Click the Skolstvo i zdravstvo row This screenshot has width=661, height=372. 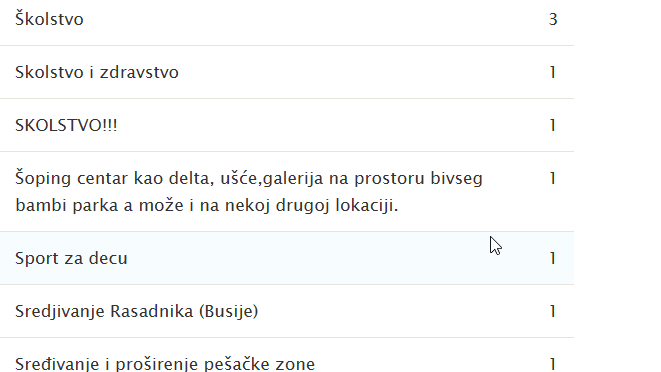(287, 72)
